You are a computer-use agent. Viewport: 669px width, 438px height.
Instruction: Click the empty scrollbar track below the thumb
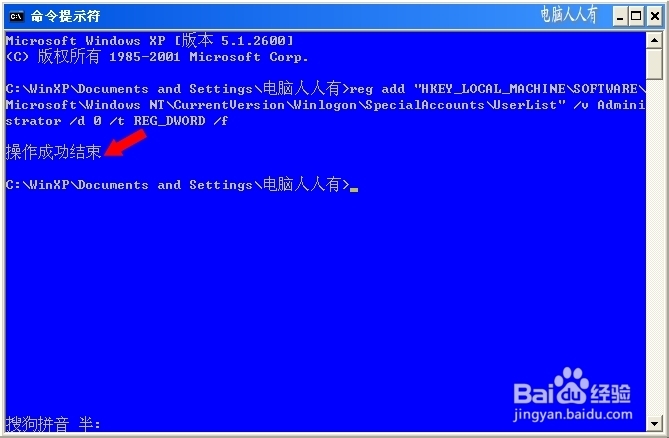[654, 247]
